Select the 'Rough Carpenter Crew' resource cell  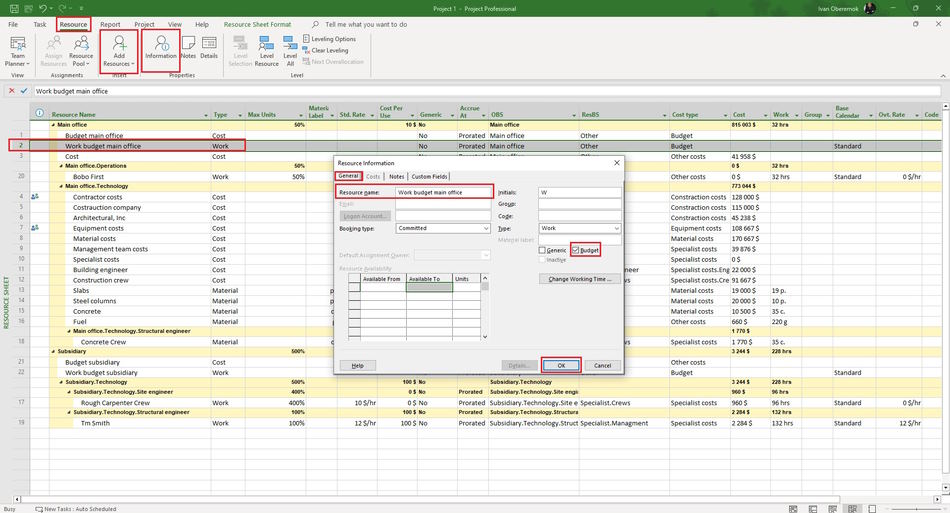point(130,403)
